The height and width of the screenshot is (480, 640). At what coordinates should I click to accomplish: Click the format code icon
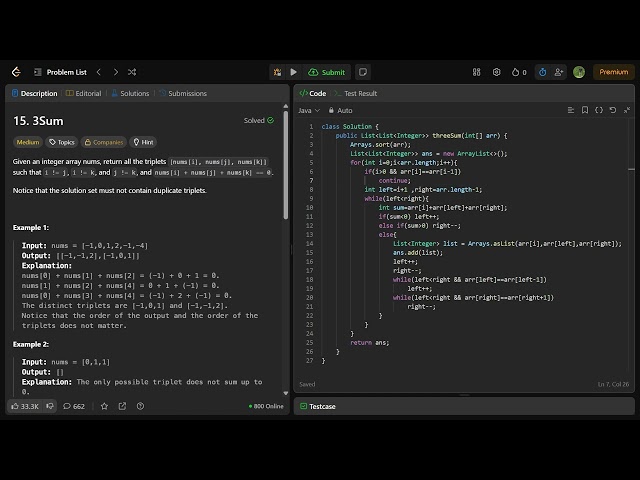(x=571, y=110)
